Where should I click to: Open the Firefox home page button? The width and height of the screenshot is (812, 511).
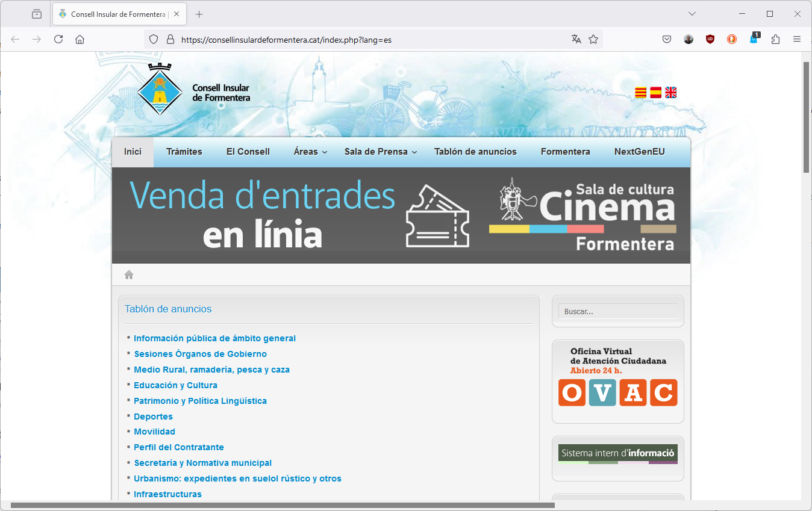click(x=80, y=39)
